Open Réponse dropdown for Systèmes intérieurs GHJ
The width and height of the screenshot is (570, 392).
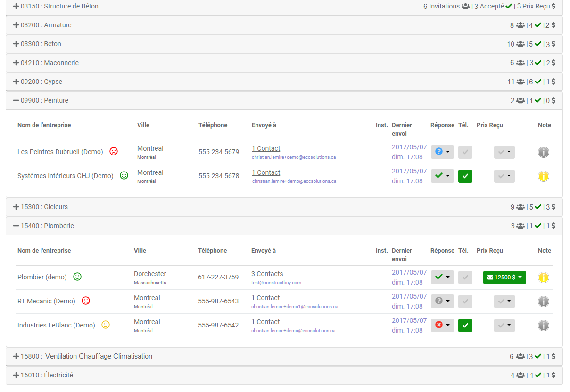click(x=442, y=176)
